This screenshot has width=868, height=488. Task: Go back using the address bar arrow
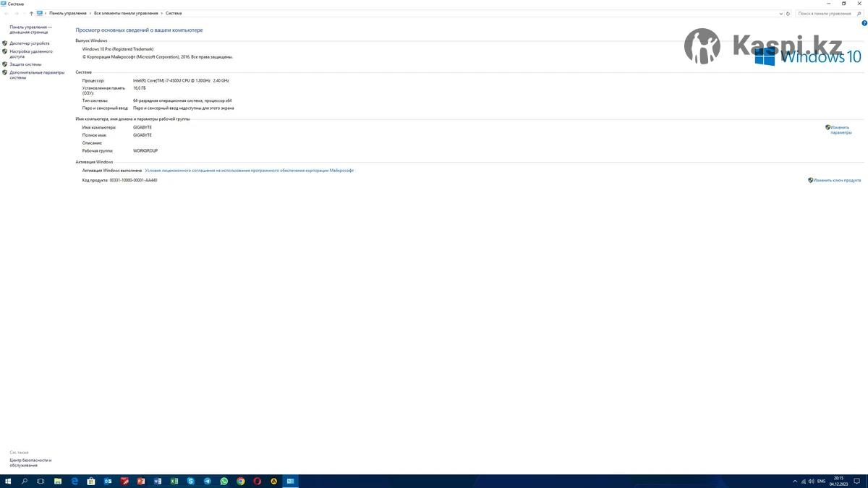point(7,13)
